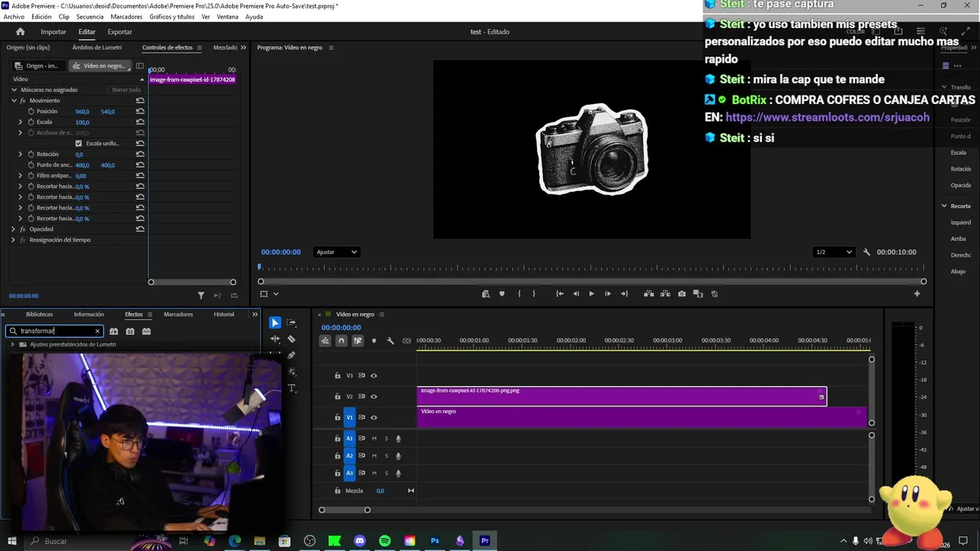Step forward one frame
The image size is (980, 551).
click(608, 294)
